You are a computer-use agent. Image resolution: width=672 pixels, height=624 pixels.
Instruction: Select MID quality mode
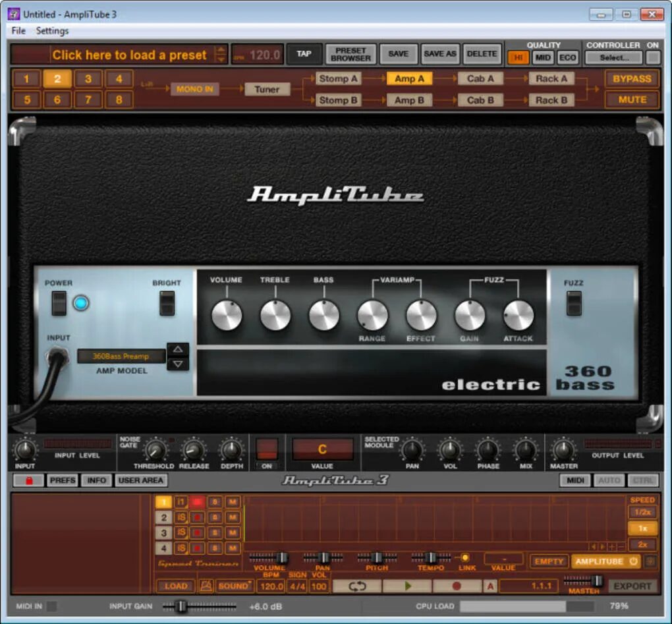(543, 57)
